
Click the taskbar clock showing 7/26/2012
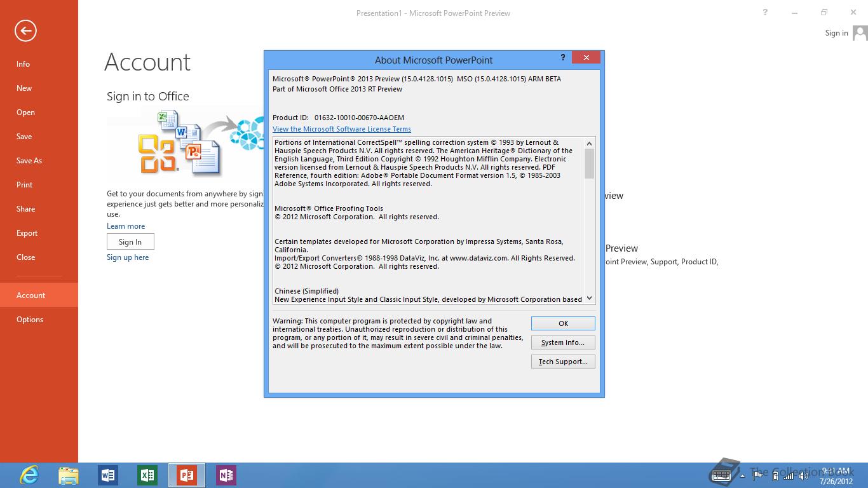pyautogui.click(x=836, y=476)
